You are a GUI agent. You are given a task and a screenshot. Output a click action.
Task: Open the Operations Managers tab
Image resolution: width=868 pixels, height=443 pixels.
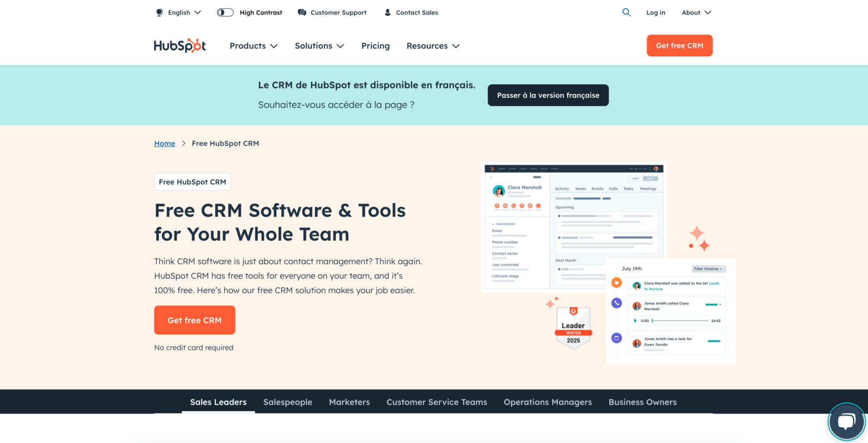pos(548,402)
